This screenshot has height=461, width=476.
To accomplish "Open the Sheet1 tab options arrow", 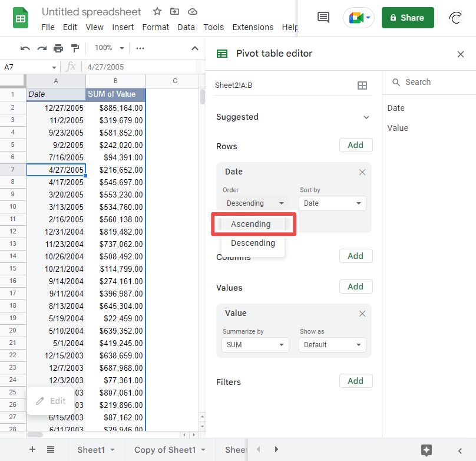I will tap(113, 450).
